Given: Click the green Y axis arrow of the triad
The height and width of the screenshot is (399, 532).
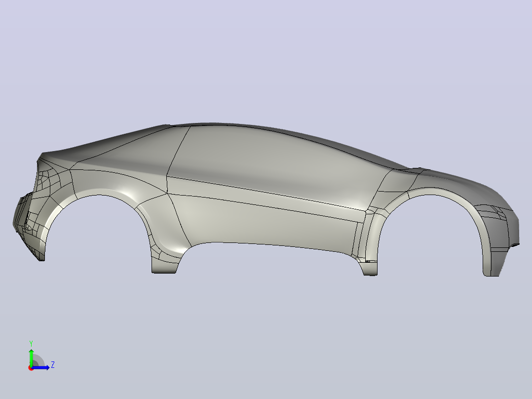Looking at the screenshot, I should (31, 357).
